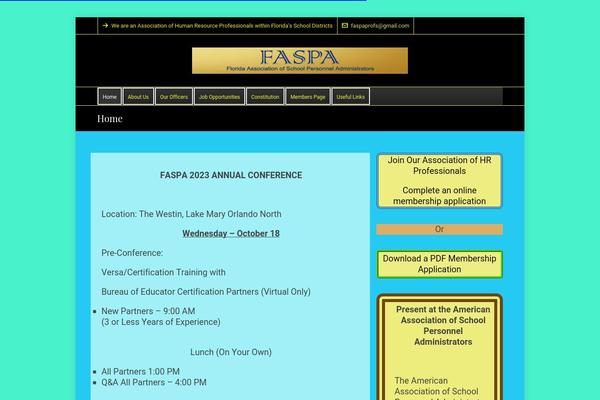Click the We are an Association tagline text
This screenshot has width=600, height=400.
[x=222, y=26]
